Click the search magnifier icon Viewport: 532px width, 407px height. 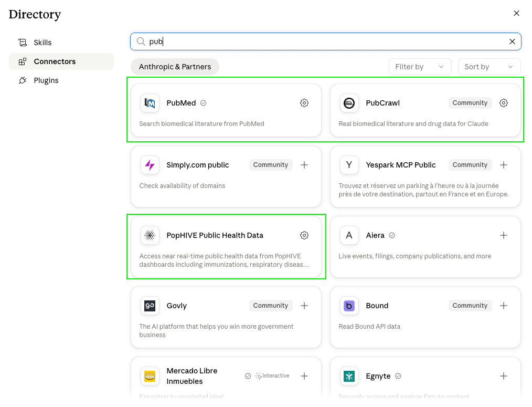(141, 41)
